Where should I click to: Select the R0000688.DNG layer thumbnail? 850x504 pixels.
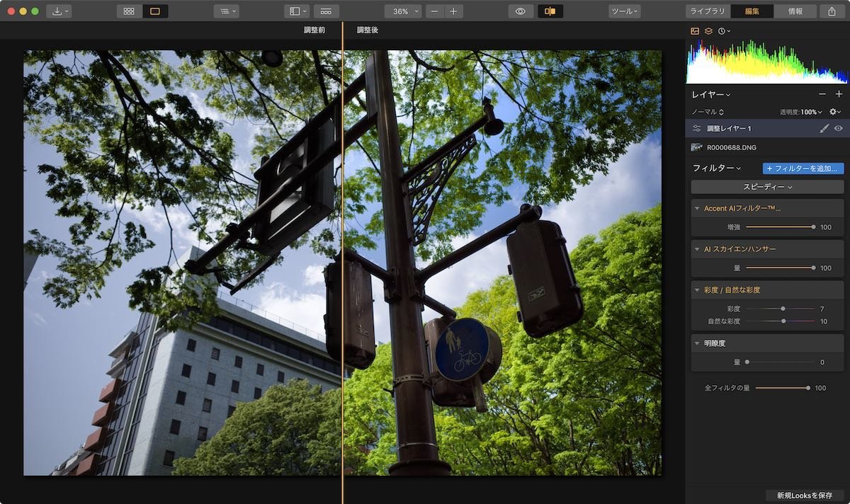tap(697, 147)
